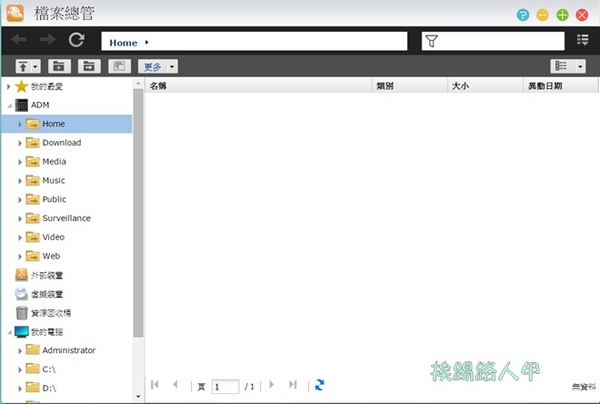The height and width of the screenshot is (404, 600).
Task: Click the reload icon in navigation bar
Action: pos(76,41)
